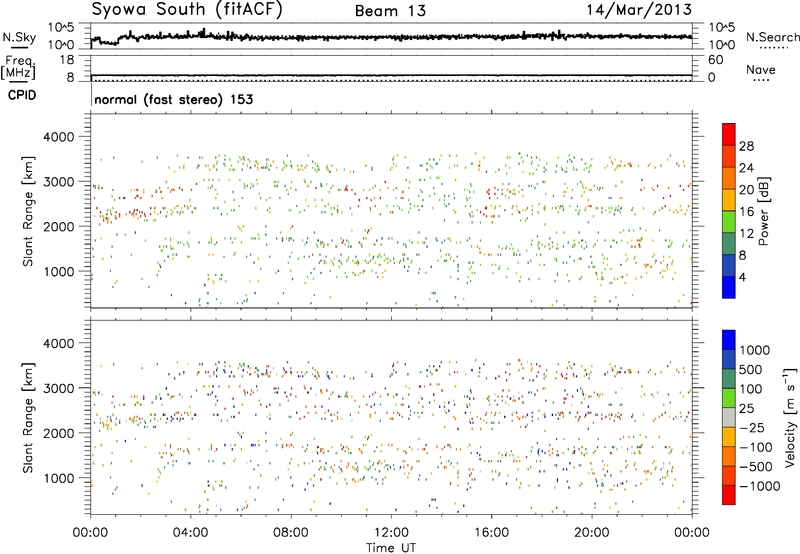Click the time axis label '04:00'
The height and width of the screenshot is (554, 800).
pos(190,532)
